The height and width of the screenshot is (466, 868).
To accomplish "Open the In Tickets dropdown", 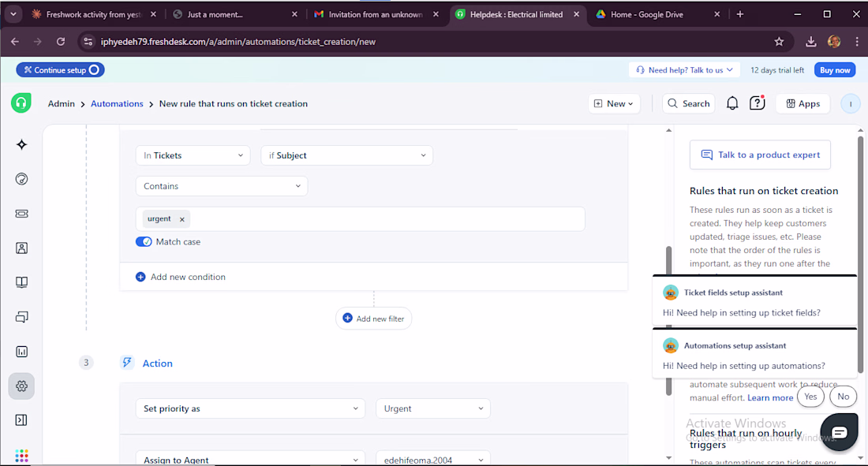I will (193, 155).
